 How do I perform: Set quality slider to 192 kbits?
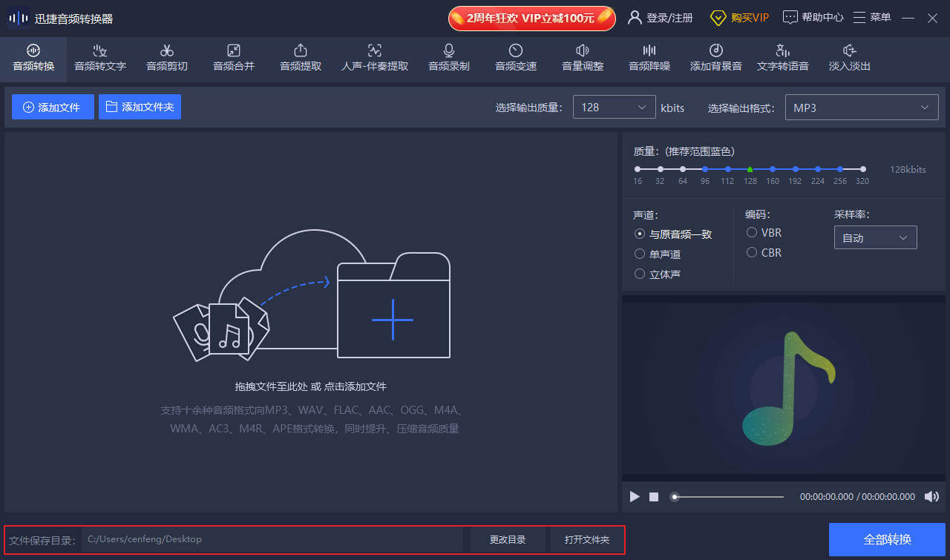[795, 169]
